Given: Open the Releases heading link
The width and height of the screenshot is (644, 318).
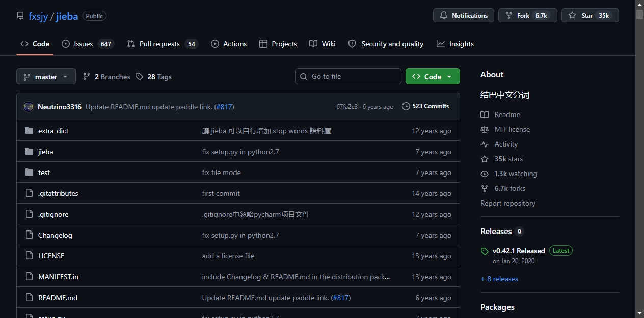Looking at the screenshot, I should 502,232.
